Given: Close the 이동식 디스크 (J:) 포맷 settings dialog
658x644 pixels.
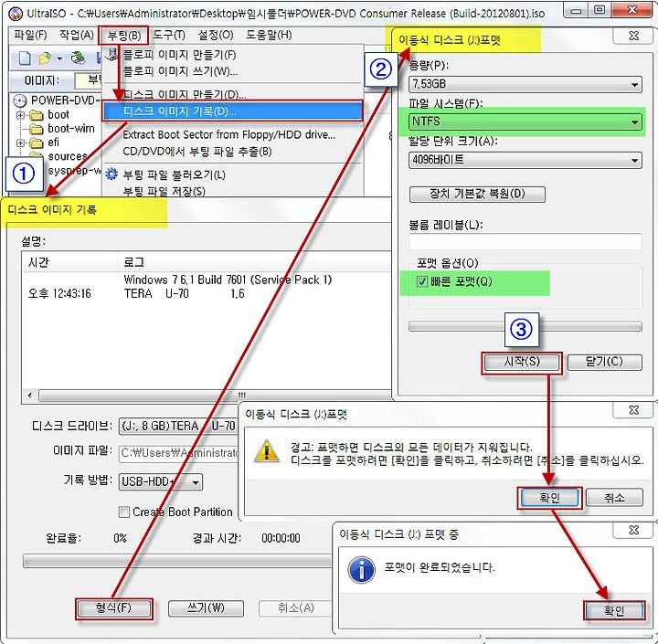Looking at the screenshot, I should coord(633,36).
